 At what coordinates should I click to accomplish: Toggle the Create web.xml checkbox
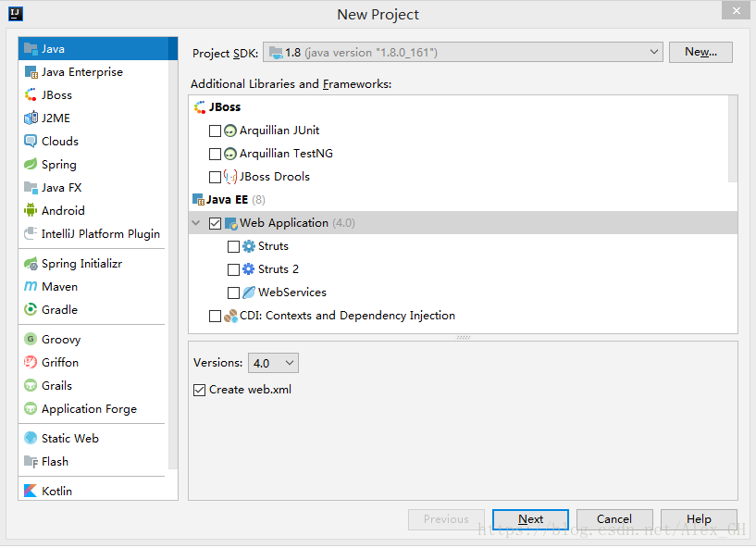[x=200, y=390]
